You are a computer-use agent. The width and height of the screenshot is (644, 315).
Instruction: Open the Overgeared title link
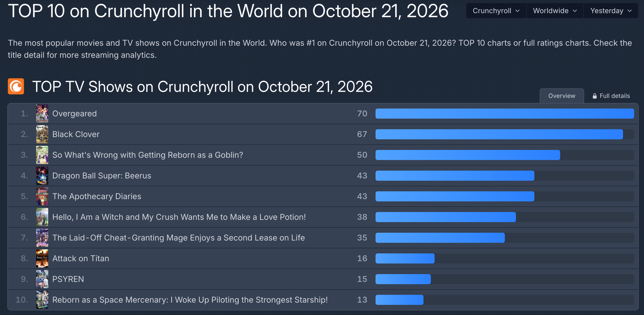coord(74,114)
